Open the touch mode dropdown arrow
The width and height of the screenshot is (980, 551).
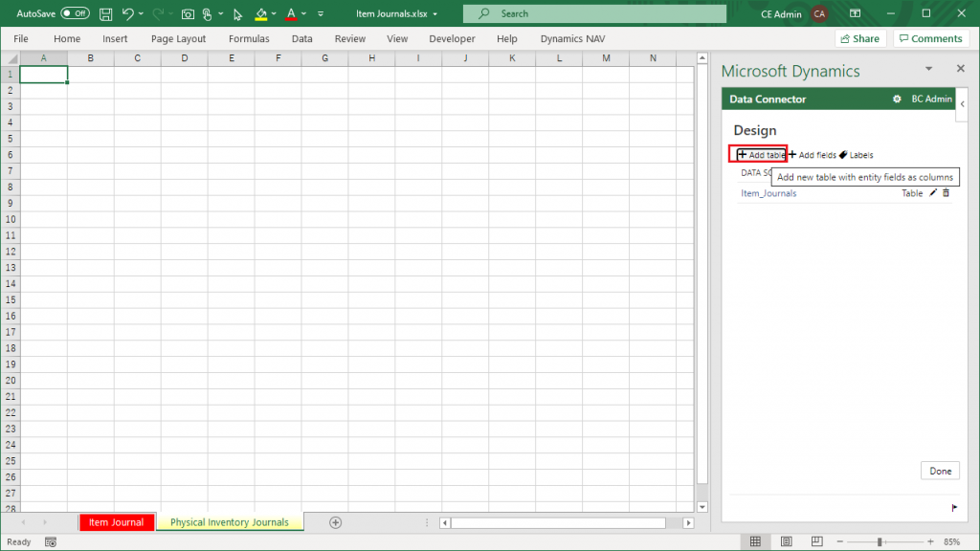[221, 13]
